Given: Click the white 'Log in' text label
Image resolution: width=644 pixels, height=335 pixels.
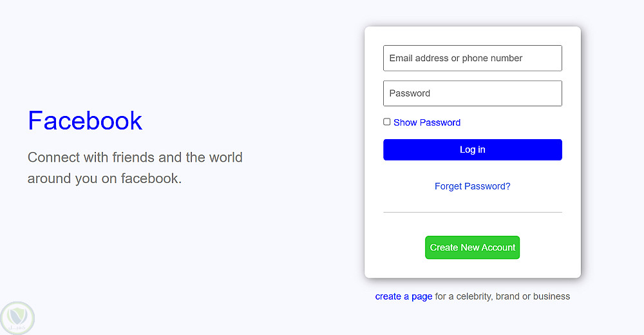Looking at the screenshot, I should point(472,149).
